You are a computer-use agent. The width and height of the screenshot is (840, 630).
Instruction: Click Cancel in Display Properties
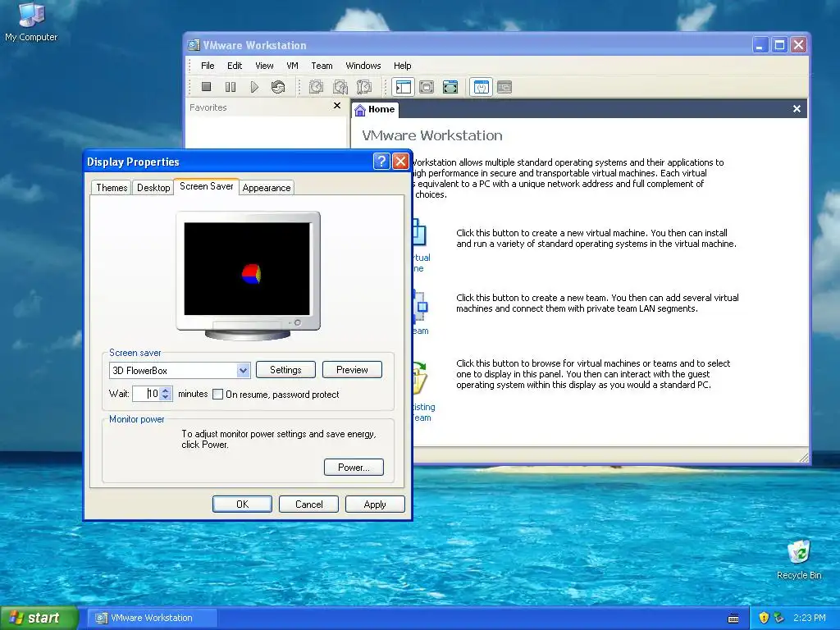(x=308, y=504)
